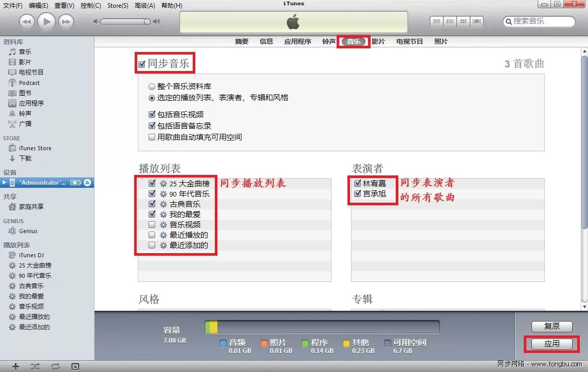
Task: Click the 复原 button
Action: click(552, 326)
